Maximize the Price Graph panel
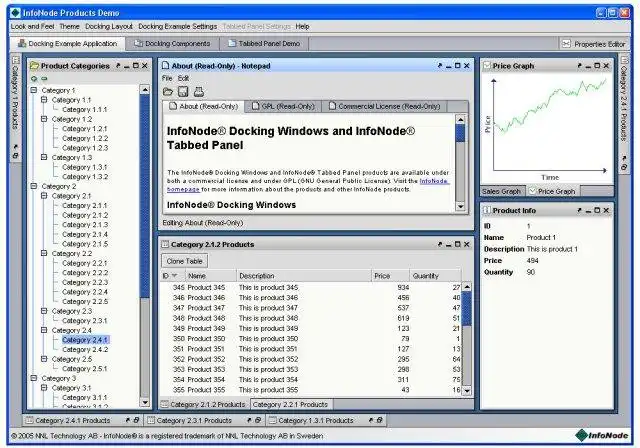Viewport: 640px width, 448px height. click(x=597, y=65)
